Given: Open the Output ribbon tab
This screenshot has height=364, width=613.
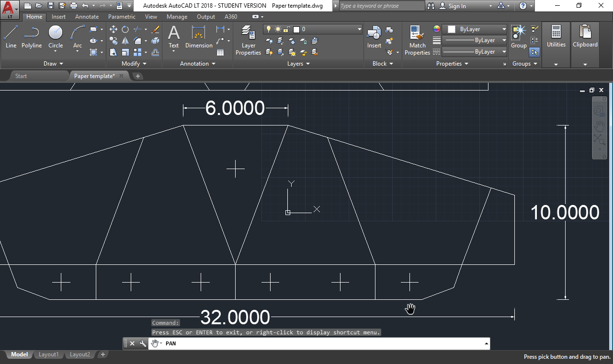Looking at the screenshot, I should pos(206,17).
